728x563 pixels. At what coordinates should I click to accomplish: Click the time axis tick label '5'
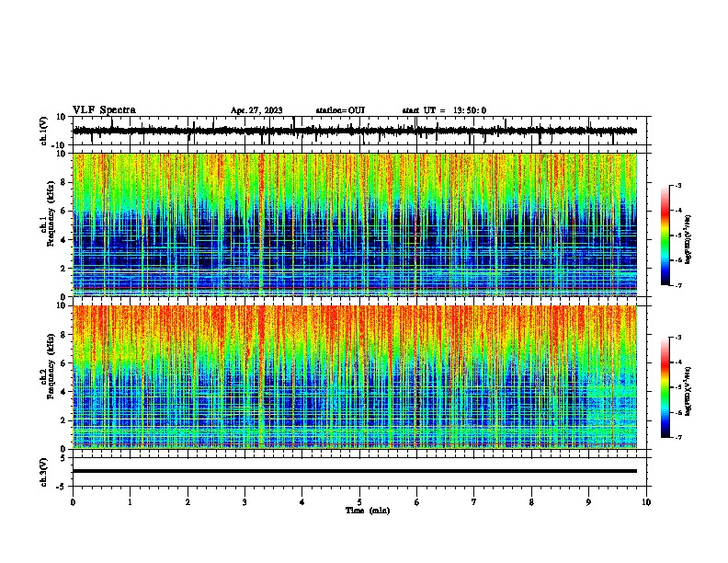tap(359, 502)
